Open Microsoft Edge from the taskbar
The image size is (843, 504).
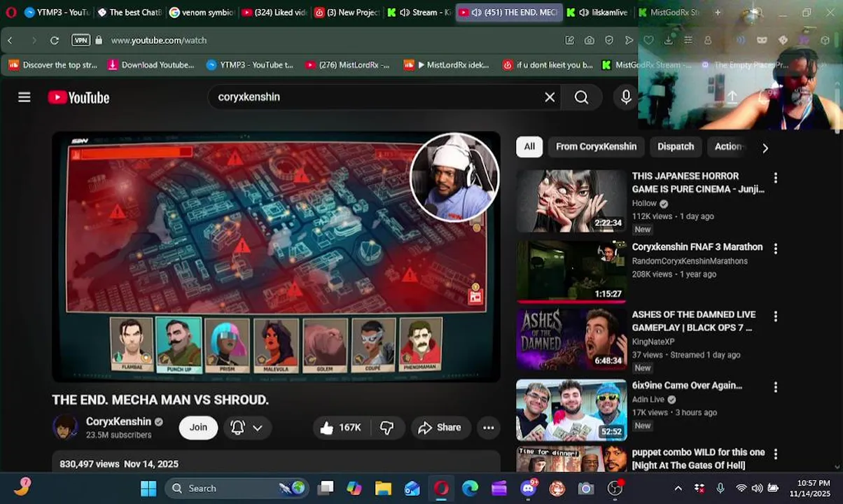[x=470, y=489]
